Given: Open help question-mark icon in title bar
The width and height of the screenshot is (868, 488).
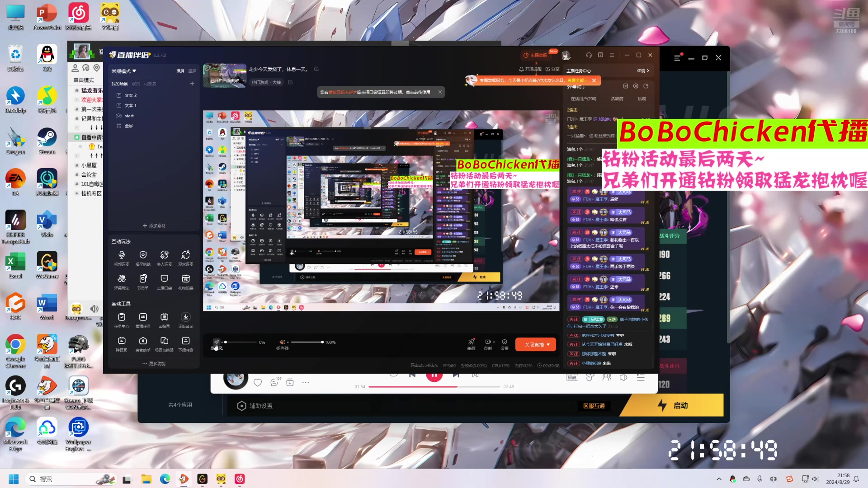Looking at the screenshot, I should click(x=600, y=55).
